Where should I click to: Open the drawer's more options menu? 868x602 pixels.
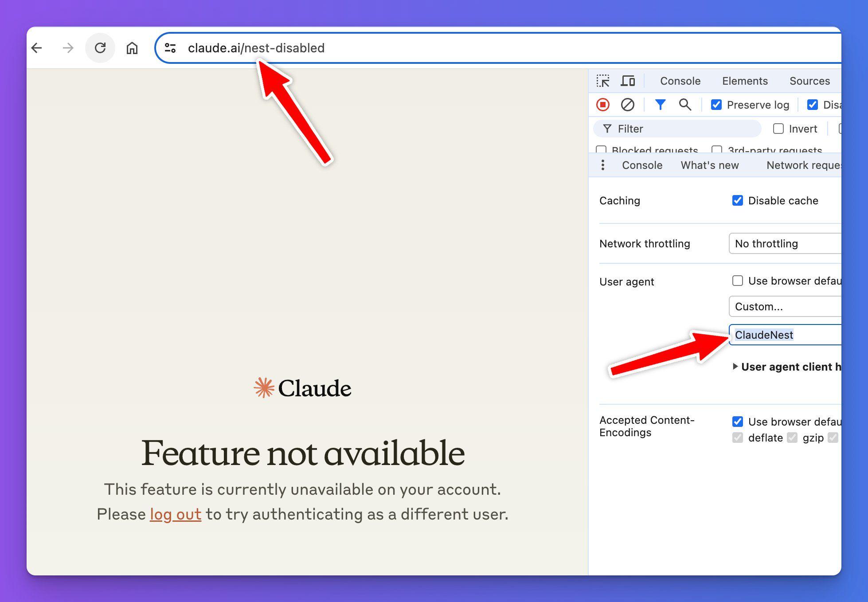click(603, 165)
